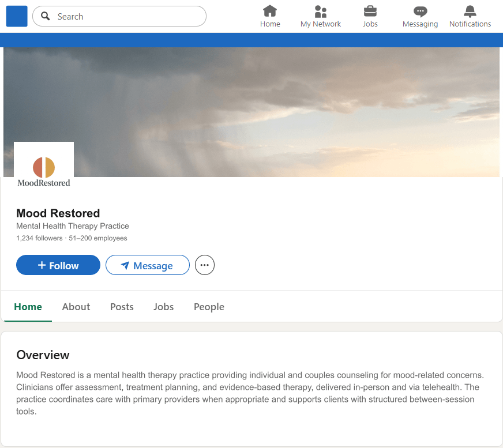The height and width of the screenshot is (448, 503).
Task: Open the More actions ellipsis menu
Action: tap(204, 265)
